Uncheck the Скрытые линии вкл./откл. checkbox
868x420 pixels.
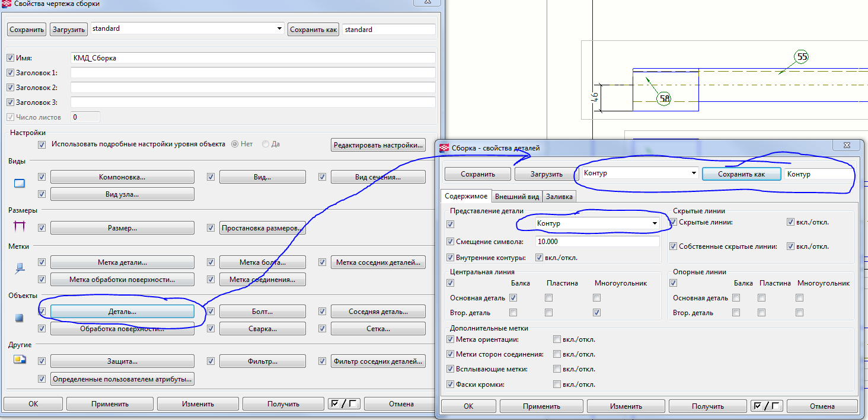(x=790, y=222)
